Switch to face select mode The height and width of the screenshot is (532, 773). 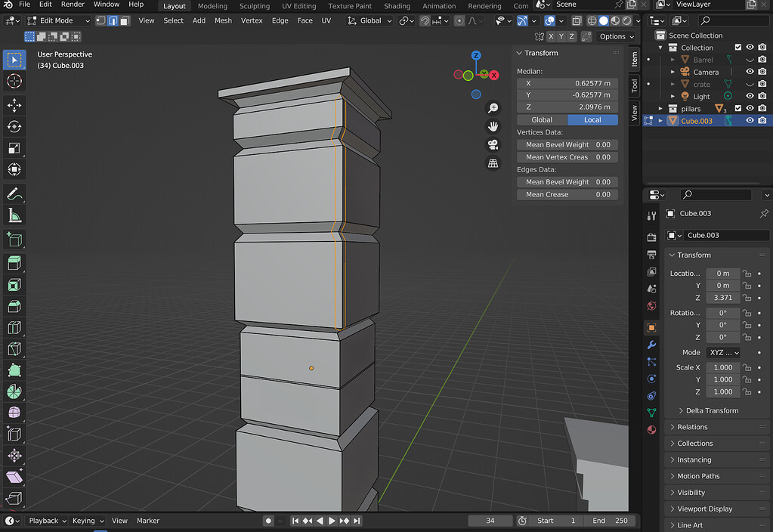coord(124,20)
